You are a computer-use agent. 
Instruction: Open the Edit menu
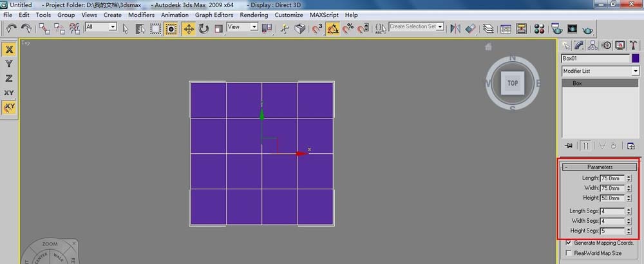coord(24,15)
